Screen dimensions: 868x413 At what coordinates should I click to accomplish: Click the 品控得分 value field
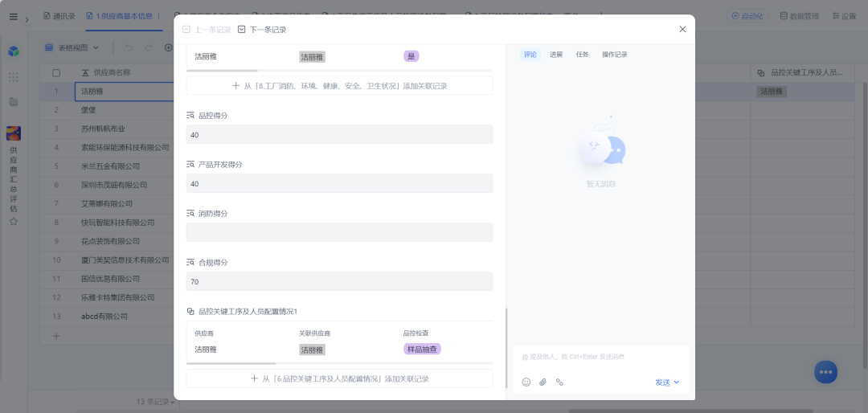pos(339,134)
